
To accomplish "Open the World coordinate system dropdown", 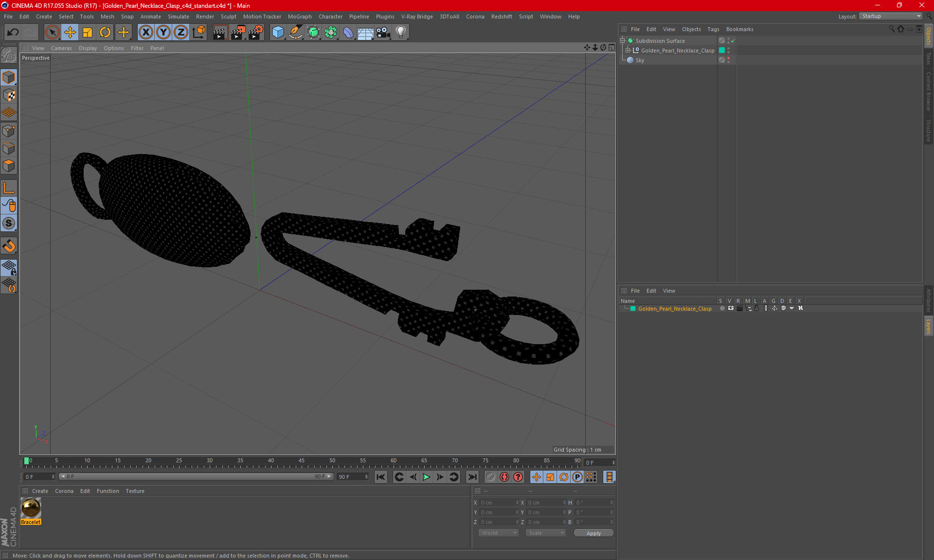I will pyautogui.click(x=499, y=533).
